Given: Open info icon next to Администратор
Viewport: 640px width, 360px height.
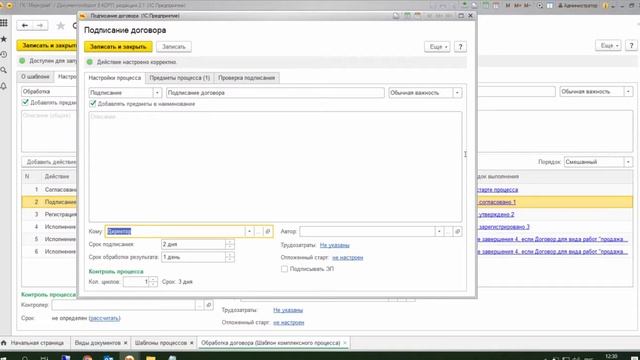Looking at the screenshot, I should (x=605, y=6).
